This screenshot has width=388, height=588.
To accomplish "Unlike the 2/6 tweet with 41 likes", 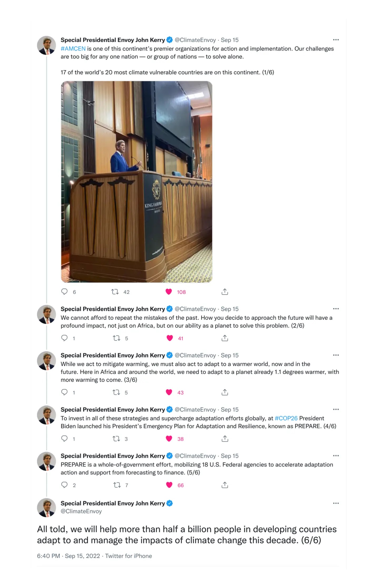I will click(x=170, y=338).
